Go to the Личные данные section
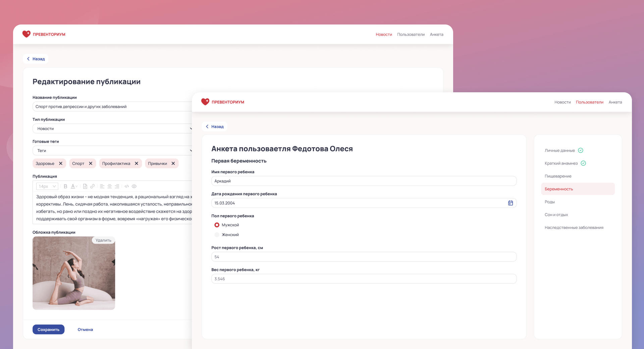Screen dimensions: 644x349 pos(560,151)
